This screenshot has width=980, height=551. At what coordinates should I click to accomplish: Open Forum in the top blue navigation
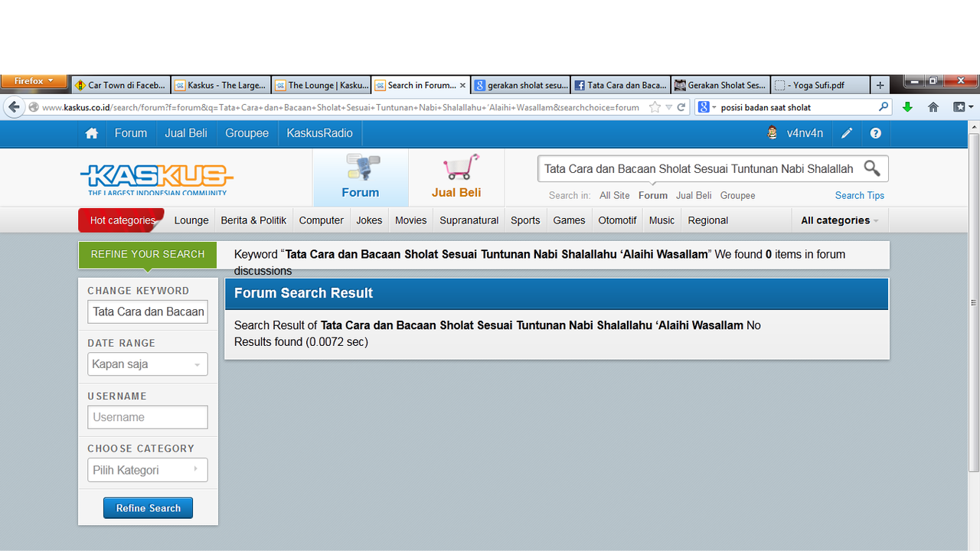pyautogui.click(x=131, y=133)
